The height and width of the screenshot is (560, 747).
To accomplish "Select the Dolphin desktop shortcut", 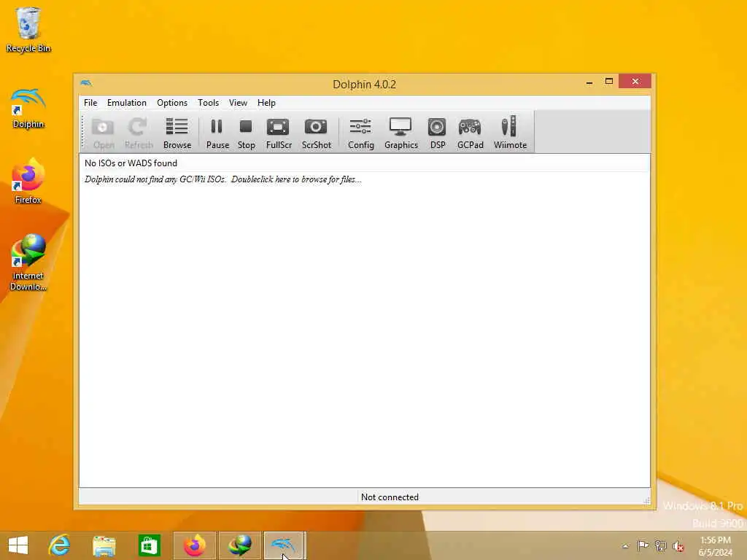I will pos(28,108).
